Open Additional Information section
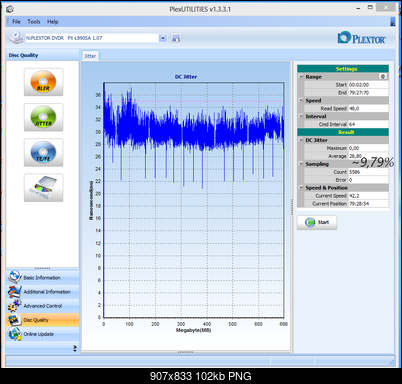402x384 pixels. (42, 292)
